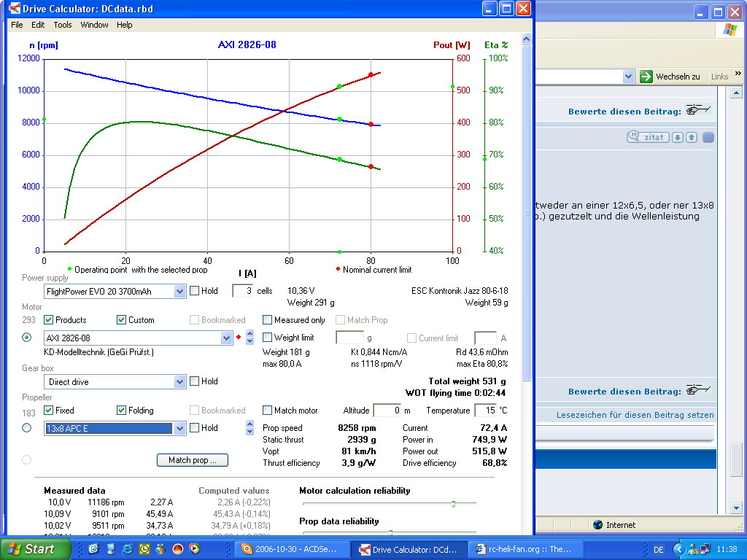747x560 pixels.
Task: Open the Direct drive gear box dropdown
Action: [x=179, y=381]
